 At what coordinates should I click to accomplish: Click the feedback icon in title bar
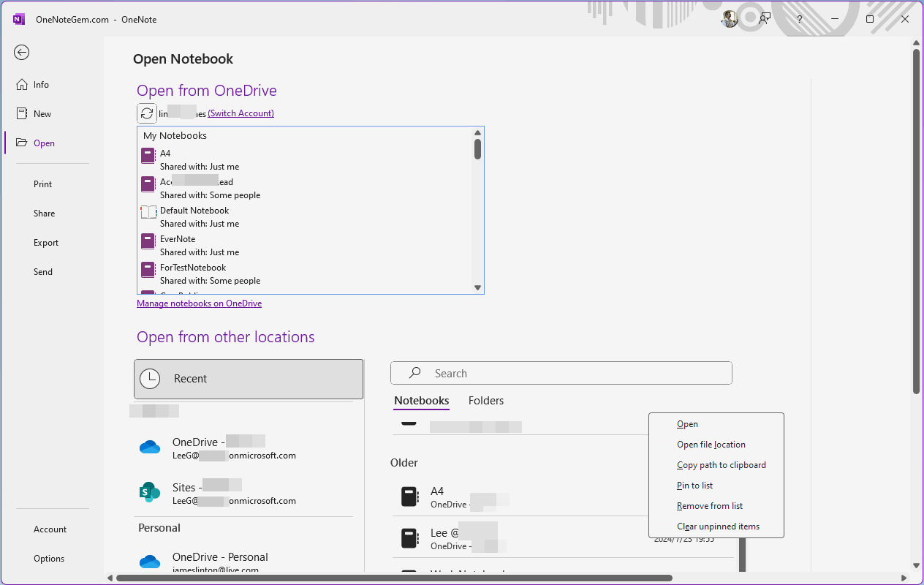[765, 19]
